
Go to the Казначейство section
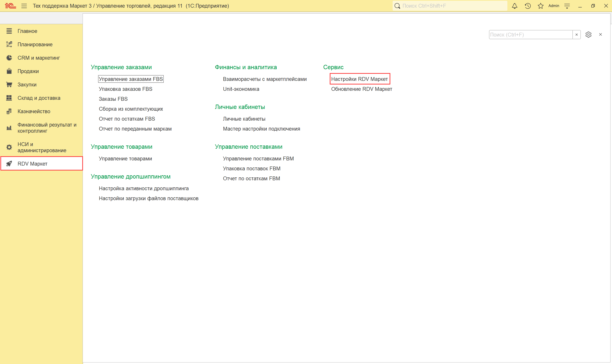(x=34, y=111)
